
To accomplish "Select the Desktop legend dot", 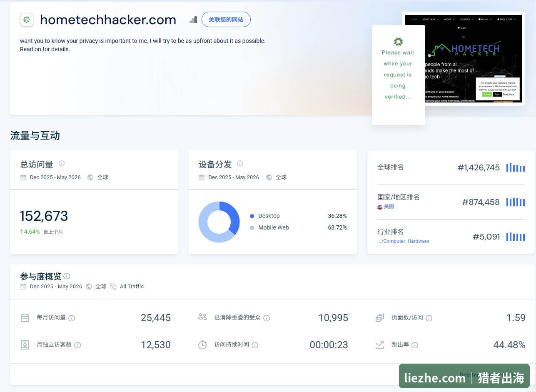I will 252,216.
